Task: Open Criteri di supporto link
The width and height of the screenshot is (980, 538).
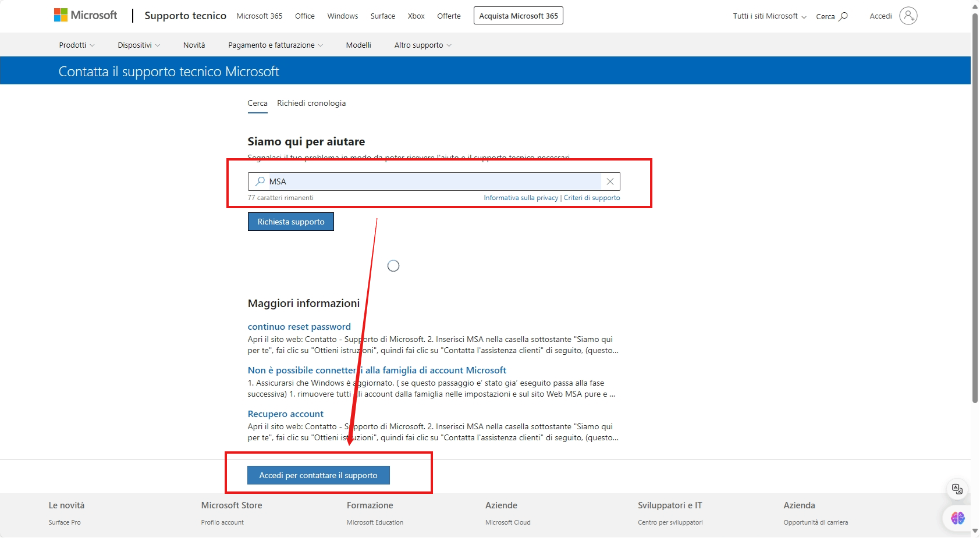Action: click(x=592, y=198)
